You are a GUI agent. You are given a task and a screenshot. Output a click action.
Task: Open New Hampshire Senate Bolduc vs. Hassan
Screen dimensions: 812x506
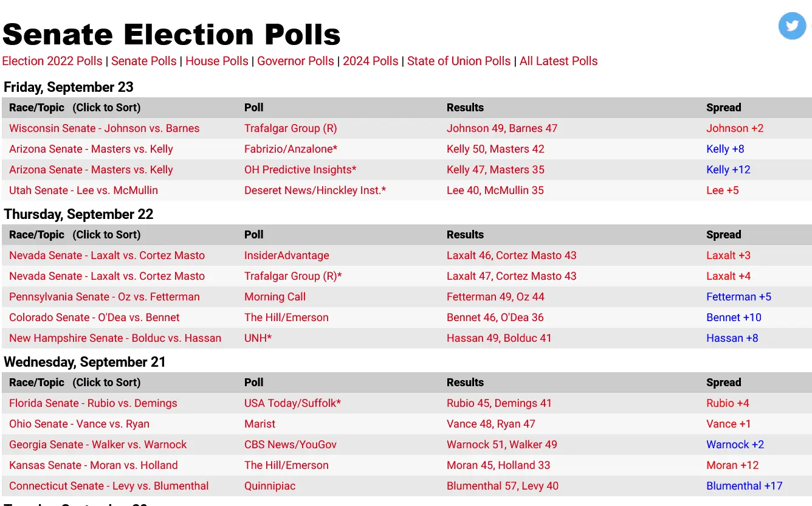(x=115, y=338)
